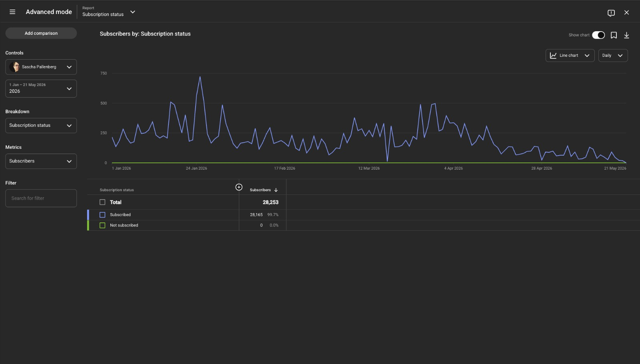The image size is (640, 364).
Task: Tick the Subscribed row checkbox
Action: click(x=102, y=215)
